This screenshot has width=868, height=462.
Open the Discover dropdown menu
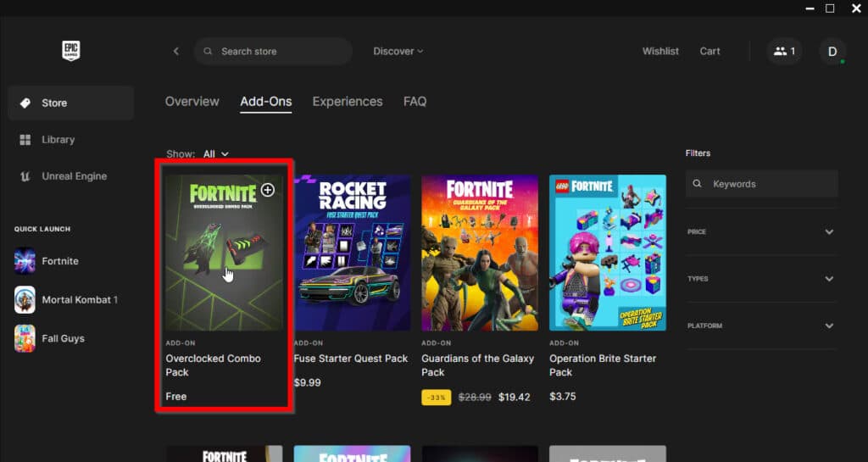(x=398, y=51)
